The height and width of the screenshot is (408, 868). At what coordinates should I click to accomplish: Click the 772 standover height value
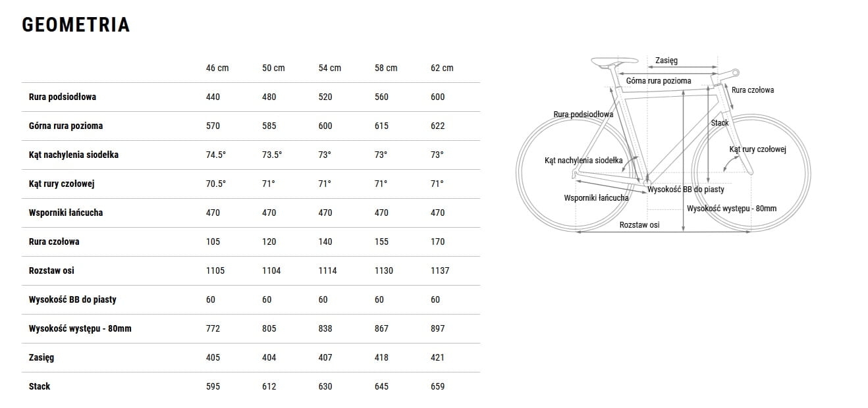tap(213, 328)
